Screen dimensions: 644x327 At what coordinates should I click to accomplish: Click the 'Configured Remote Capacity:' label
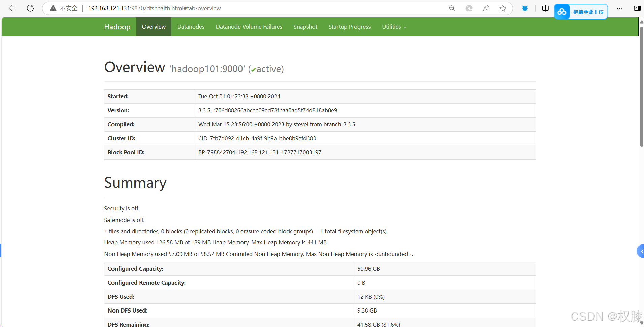tap(147, 283)
